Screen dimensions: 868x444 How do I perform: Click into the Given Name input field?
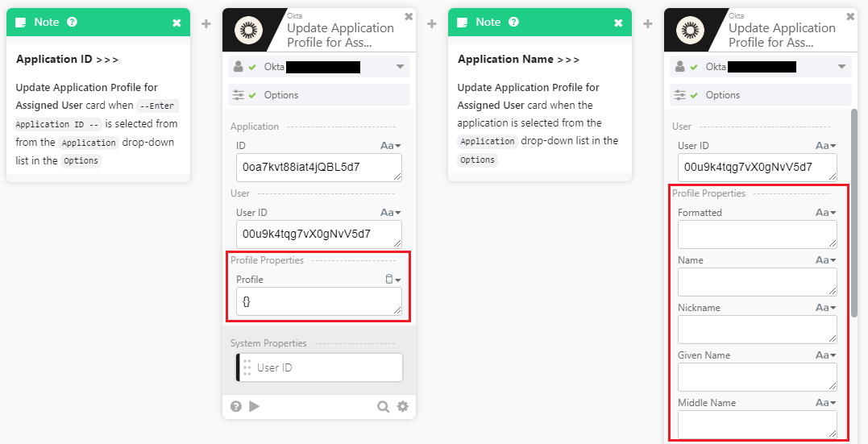757,376
